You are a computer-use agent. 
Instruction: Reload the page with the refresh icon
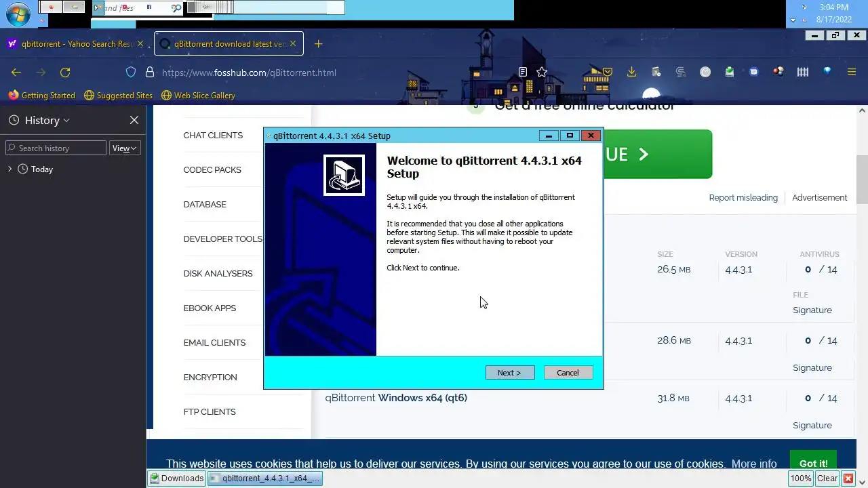coord(65,73)
